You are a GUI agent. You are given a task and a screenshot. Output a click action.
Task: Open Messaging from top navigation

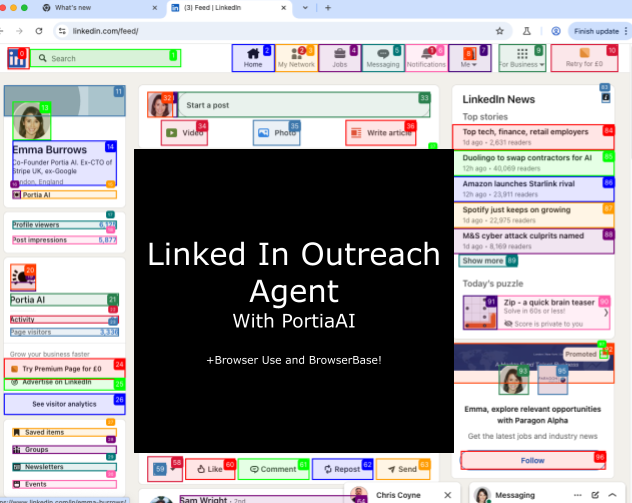(x=383, y=58)
